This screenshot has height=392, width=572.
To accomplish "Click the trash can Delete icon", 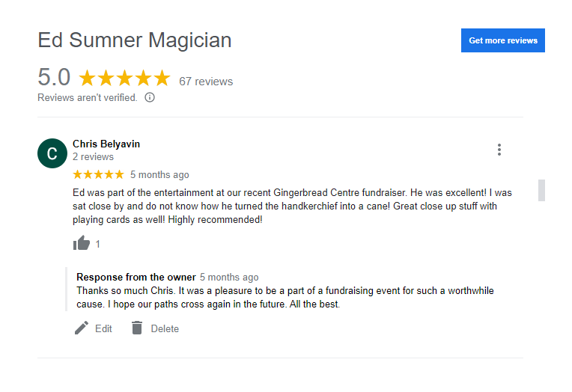I will (x=137, y=328).
